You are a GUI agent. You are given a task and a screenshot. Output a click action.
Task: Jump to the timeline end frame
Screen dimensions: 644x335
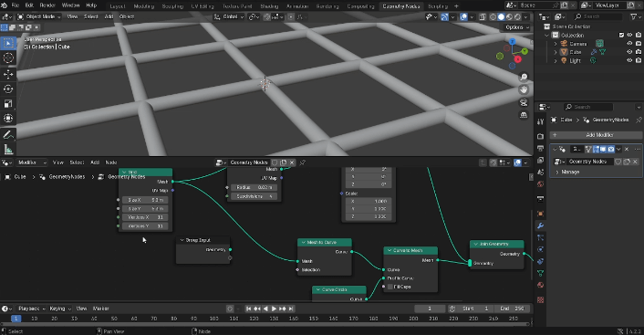click(x=291, y=309)
